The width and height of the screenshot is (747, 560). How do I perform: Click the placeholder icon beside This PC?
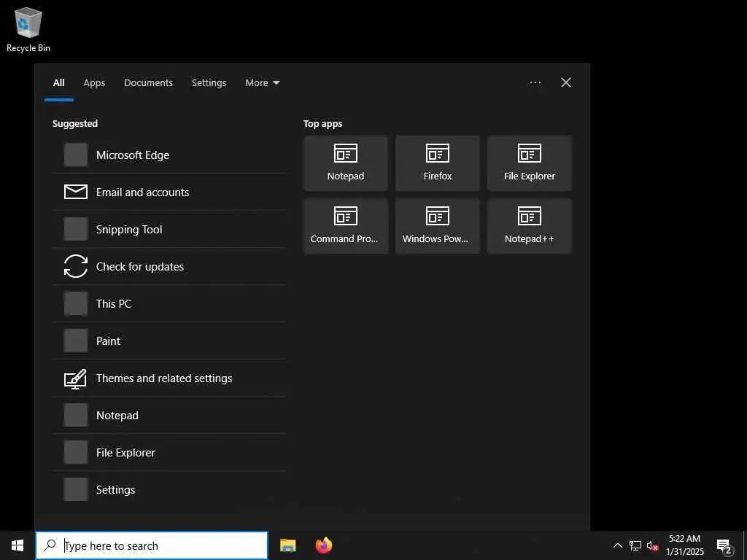76,303
